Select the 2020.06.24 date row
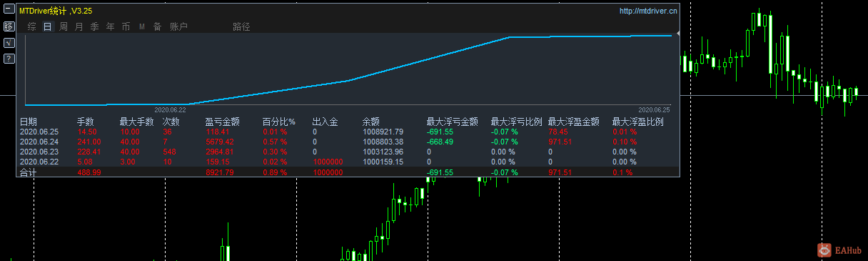 coord(39,142)
